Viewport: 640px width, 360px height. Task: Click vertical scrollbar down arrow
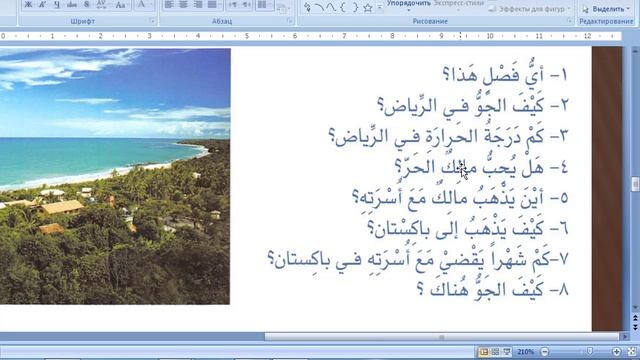click(x=635, y=307)
